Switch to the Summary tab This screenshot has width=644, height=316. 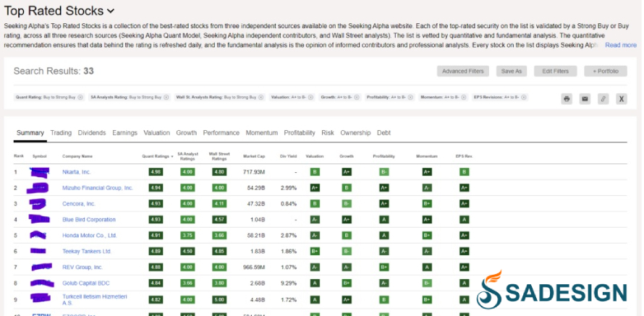30,133
